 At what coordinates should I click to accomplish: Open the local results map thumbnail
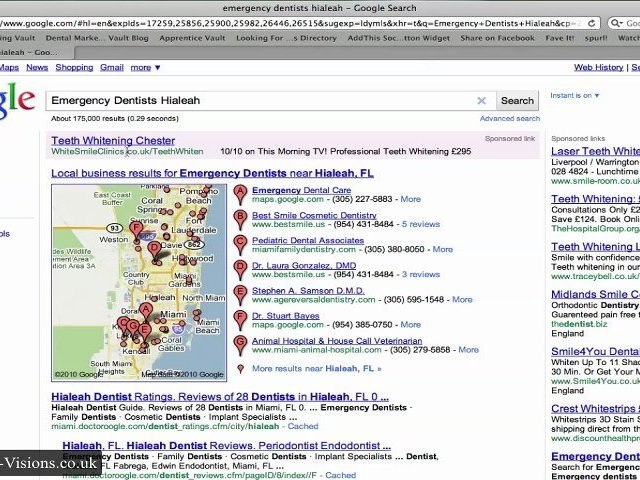[x=139, y=282]
